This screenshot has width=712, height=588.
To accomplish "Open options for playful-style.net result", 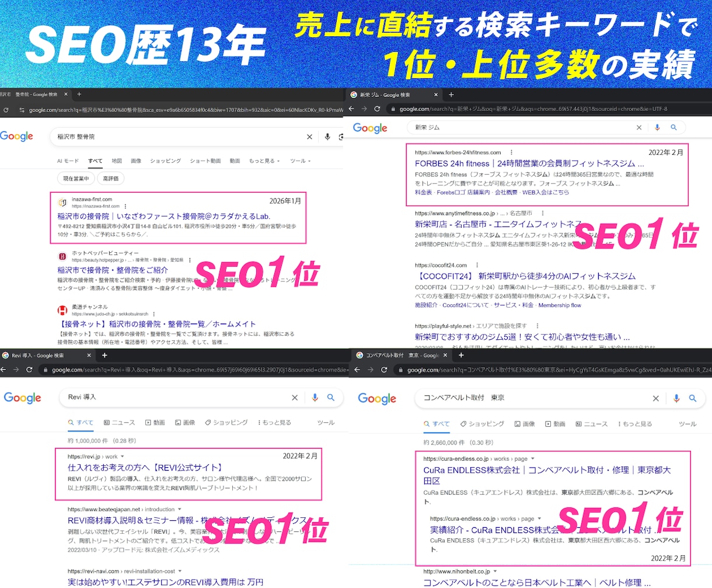I will coord(536,326).
